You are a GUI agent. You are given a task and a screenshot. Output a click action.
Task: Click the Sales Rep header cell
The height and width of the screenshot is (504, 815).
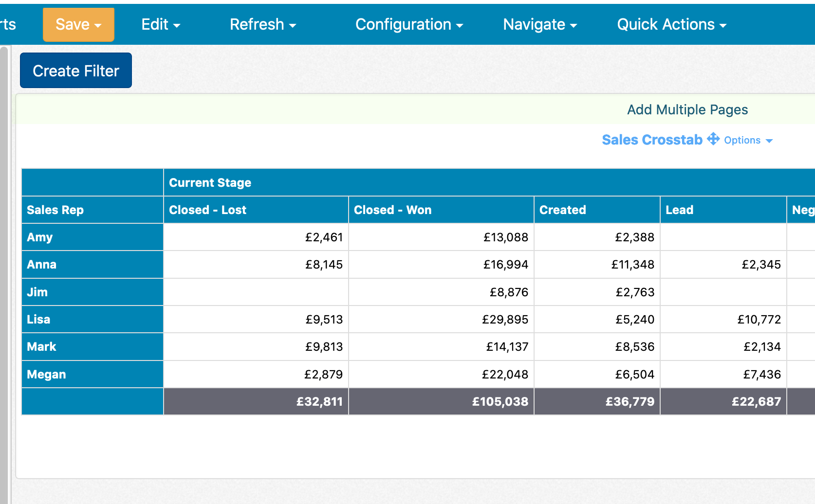tap(92, 210)
